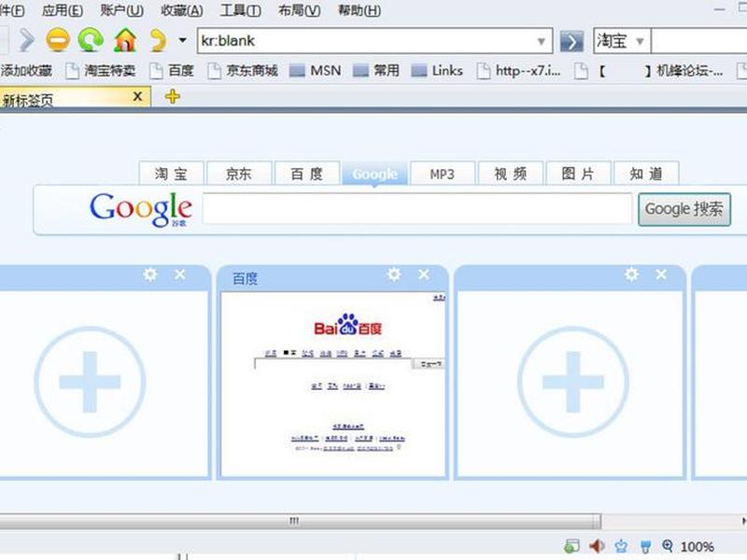The width and height of the screenshot is (747, 560).
Task: Switch to the 图片 search tab
Action: (578, 174)
